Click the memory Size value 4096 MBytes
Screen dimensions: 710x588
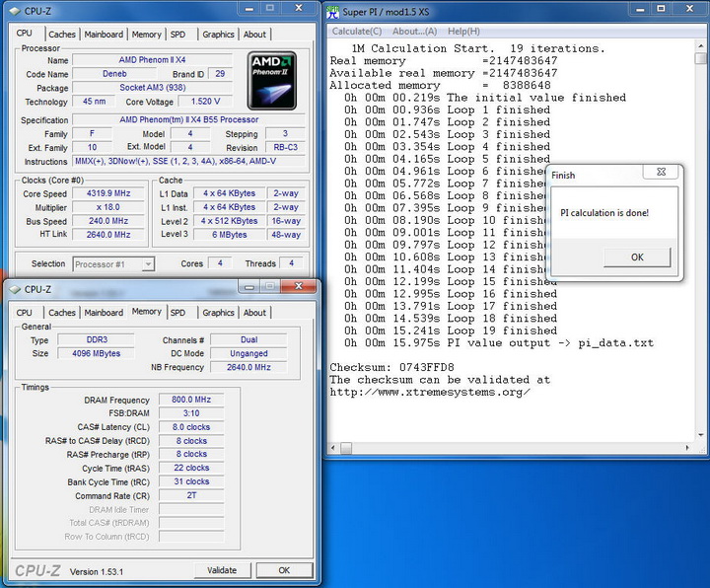[x=96, y=353]
